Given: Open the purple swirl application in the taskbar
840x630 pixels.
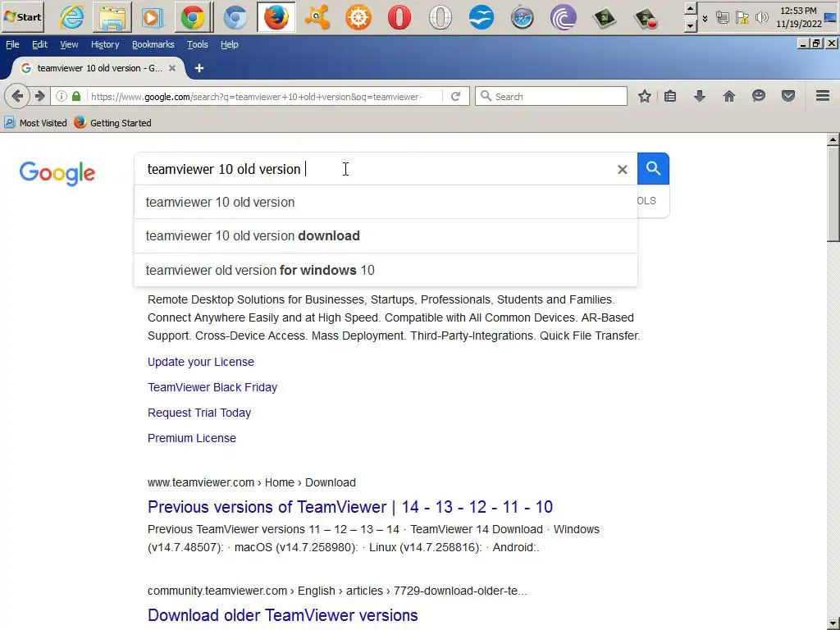Looking at the screenshot, I should 563,17.
